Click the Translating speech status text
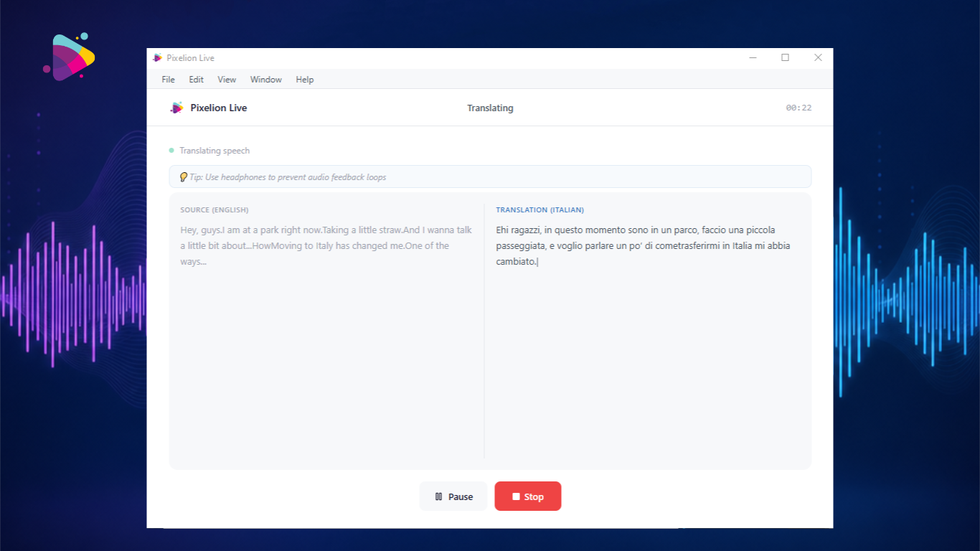The height and width of the screenshot is (551, 980). pos(215,151)
